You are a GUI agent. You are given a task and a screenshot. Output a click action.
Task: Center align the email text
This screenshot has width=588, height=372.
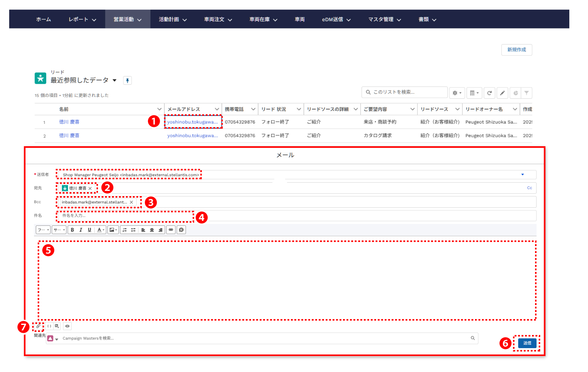[152, 230]
